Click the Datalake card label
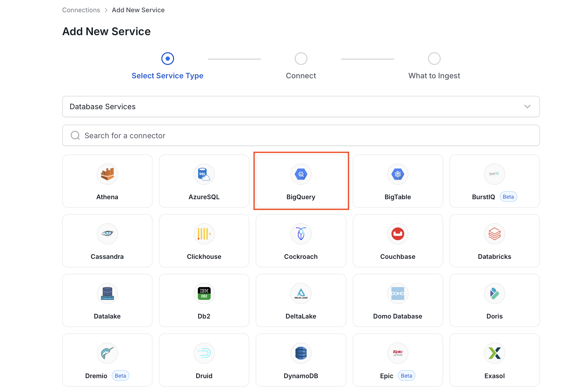Screen dimensions: 577x392 [x=107, y=316]
